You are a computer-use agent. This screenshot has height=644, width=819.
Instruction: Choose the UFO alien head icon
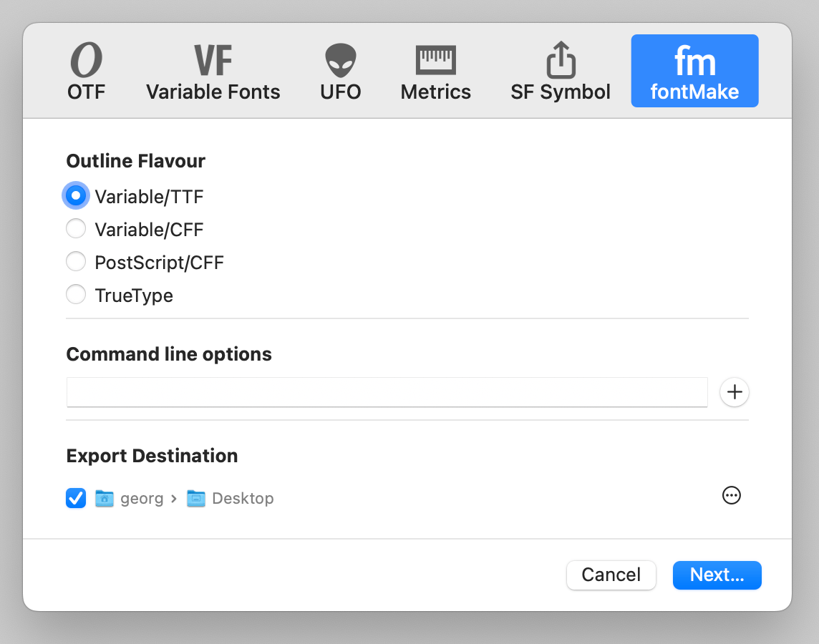341,60
